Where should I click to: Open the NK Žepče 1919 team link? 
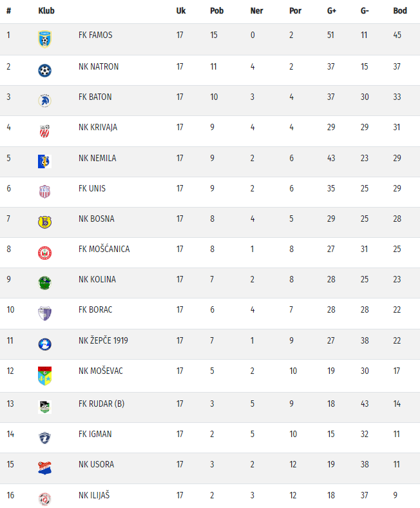(103, 340)
